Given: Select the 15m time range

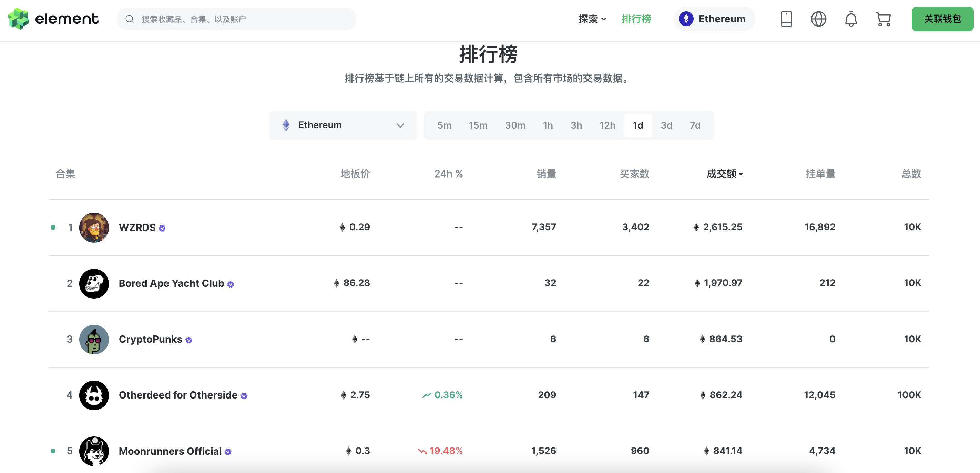Looking at the screenshot, I should (x=478, y=125).
